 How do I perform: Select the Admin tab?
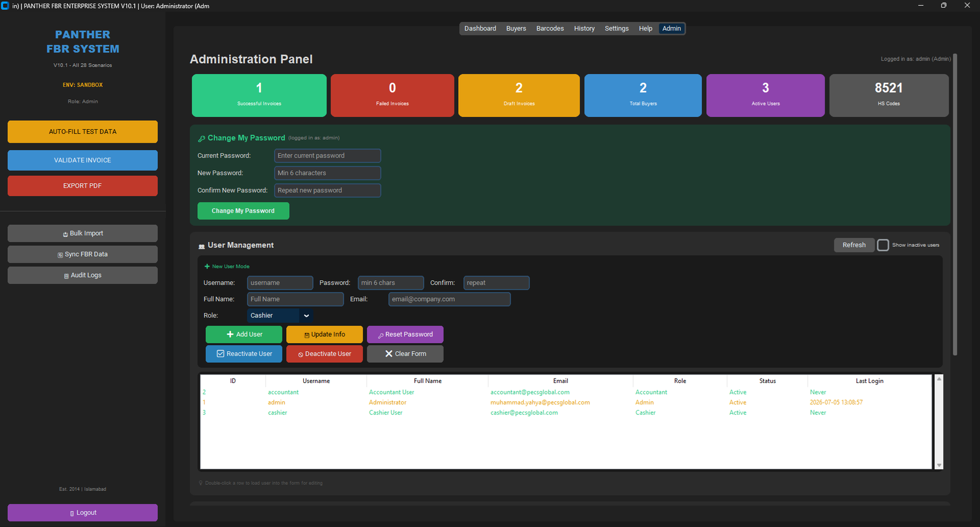tap(671, 29)
